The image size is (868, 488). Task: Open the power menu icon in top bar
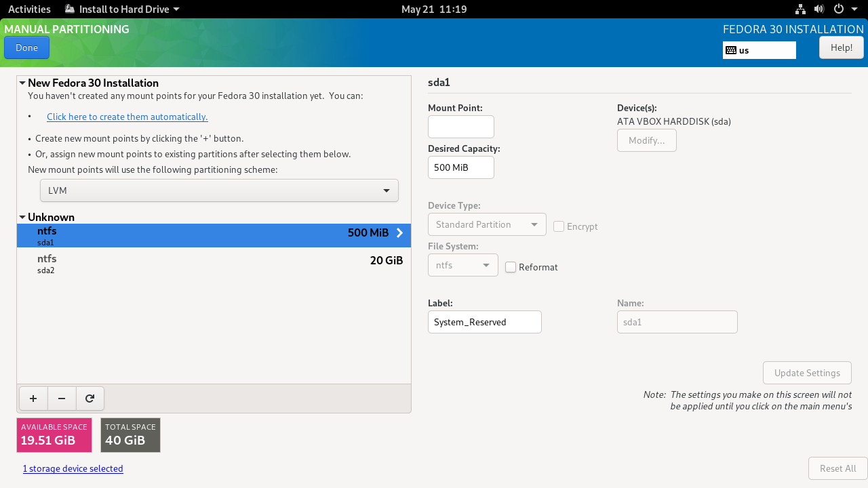838,9
